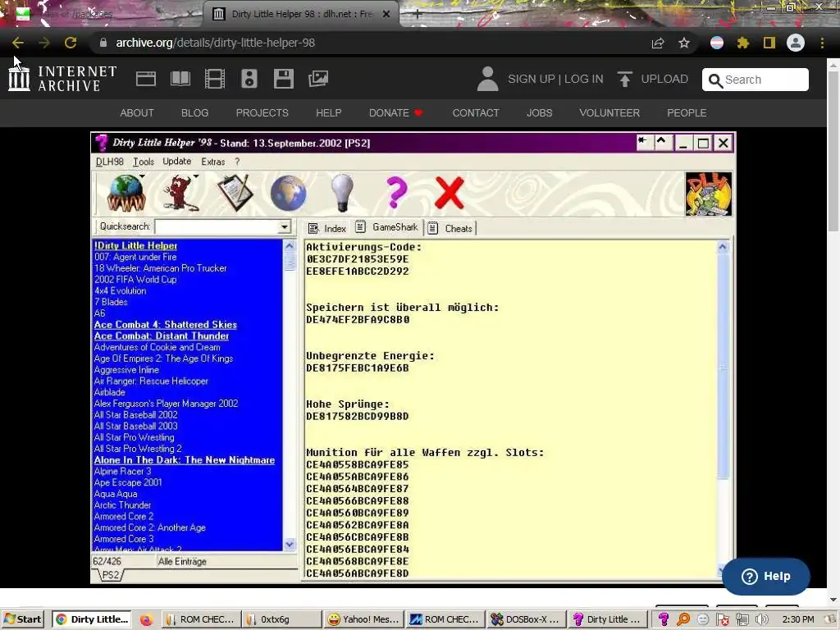Screen dimensions: 840x630
Task: Bookmark page with the star icon
Action: 684,43
